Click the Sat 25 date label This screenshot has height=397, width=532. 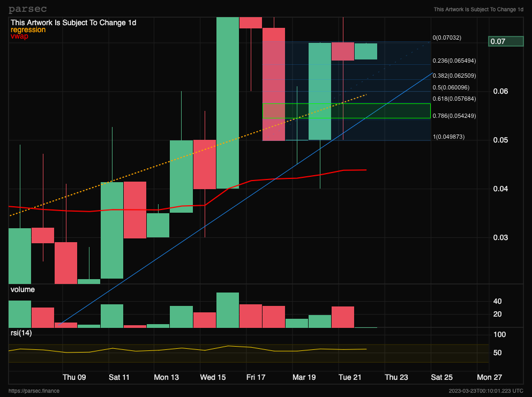tap(442, 377)
